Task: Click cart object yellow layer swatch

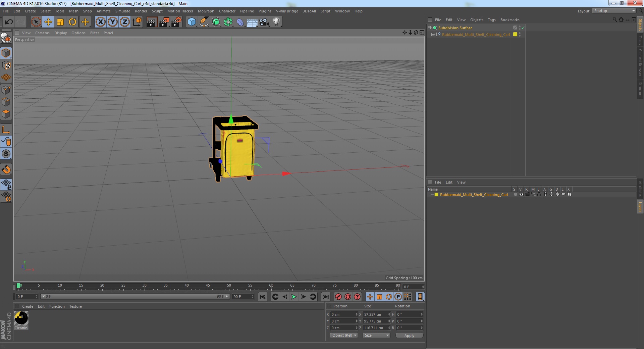Action: [515, 34]
